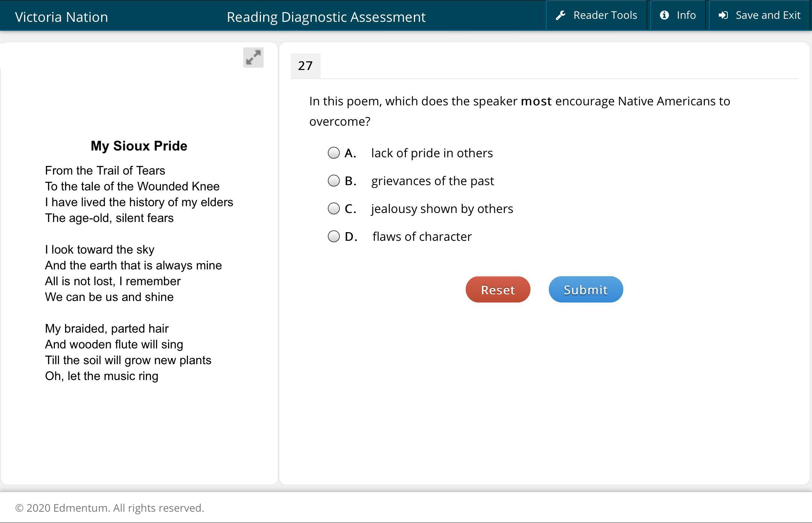This screenshot has width=812, height=523.
Task: Click the poem title "My Sioux Pride"
Action: tap(139, 146)
